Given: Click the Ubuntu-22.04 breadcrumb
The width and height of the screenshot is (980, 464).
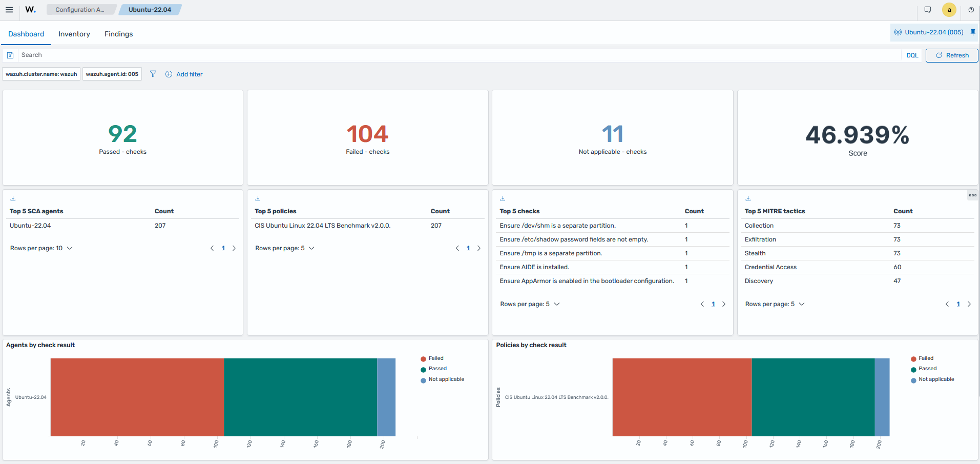Looking at the screenshot, I should tap(150, 10).
